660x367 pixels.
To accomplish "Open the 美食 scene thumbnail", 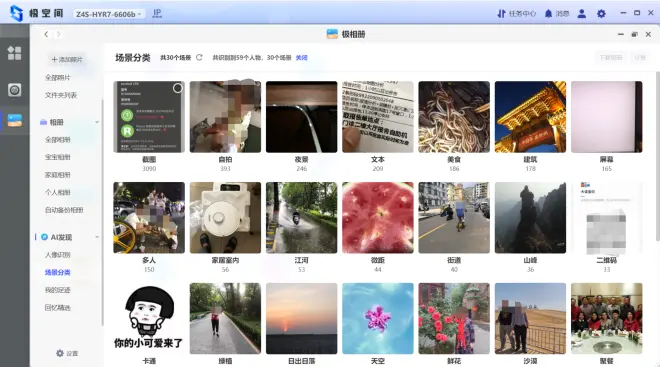I will [x=454, y=117].
